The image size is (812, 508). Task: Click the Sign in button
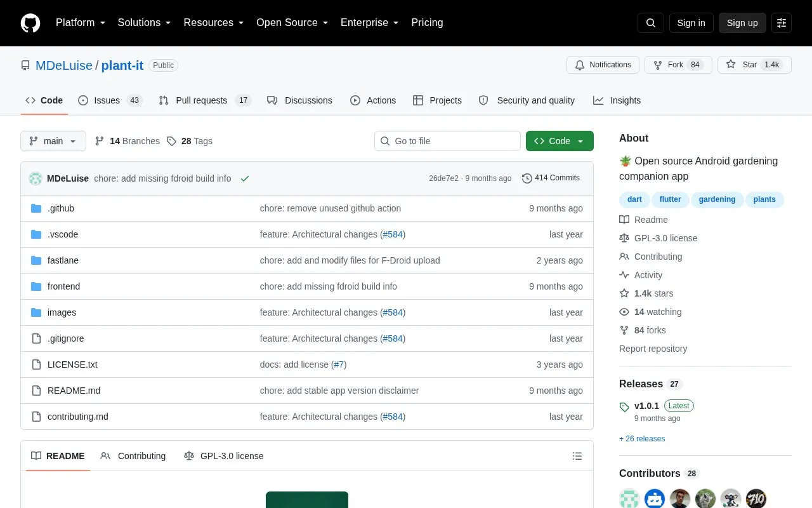(x=691, y=23)
